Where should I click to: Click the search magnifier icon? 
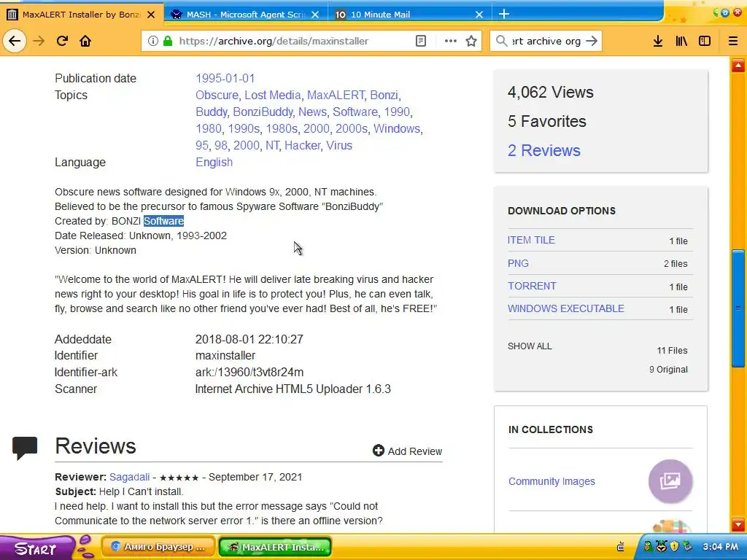(x=501, y=41)
